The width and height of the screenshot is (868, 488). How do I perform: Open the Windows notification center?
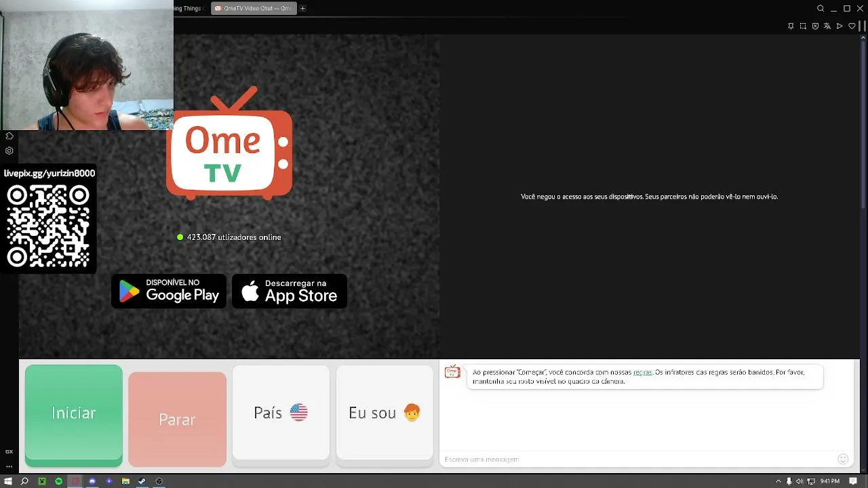(852, 481)
